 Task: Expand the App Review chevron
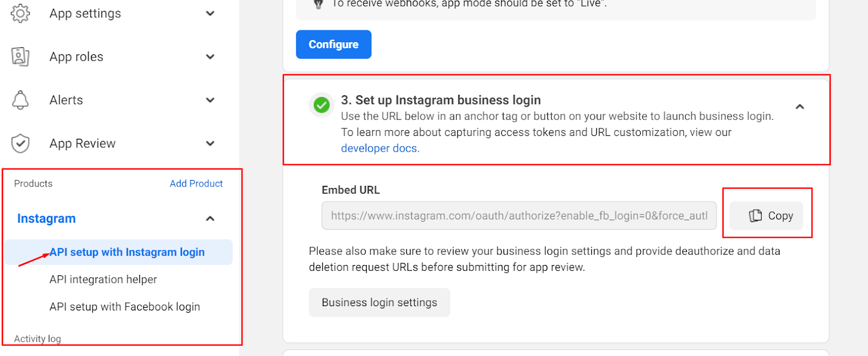tap(210, 143)
